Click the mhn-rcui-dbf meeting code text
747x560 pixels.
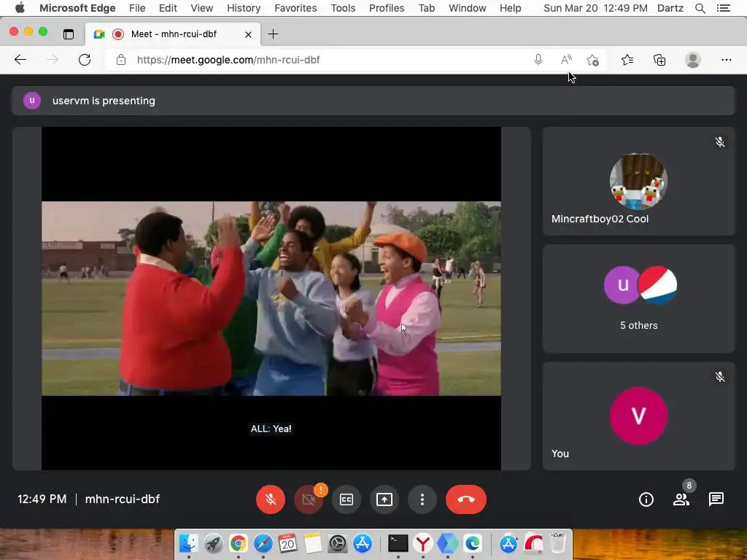[x=123, y=499]
